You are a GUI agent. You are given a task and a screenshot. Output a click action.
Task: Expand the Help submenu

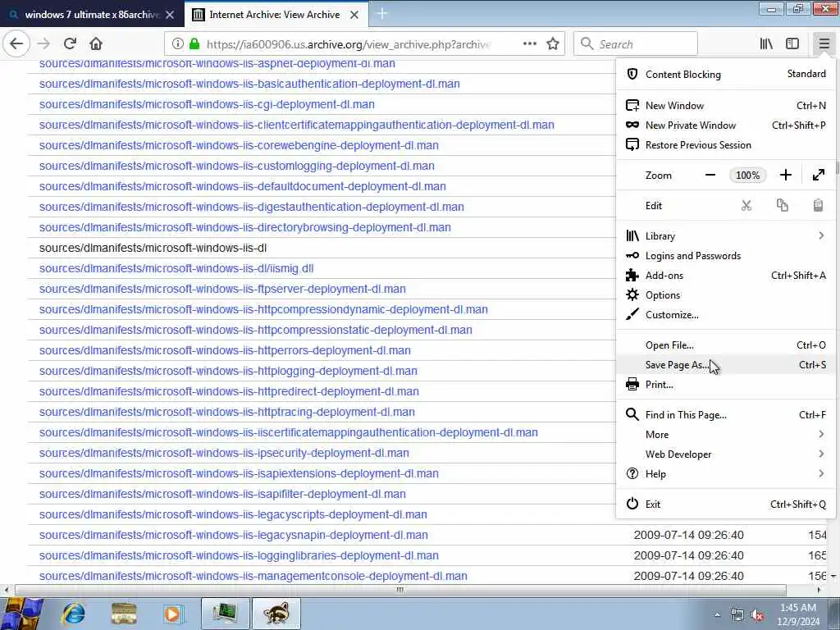click(725, 474)
